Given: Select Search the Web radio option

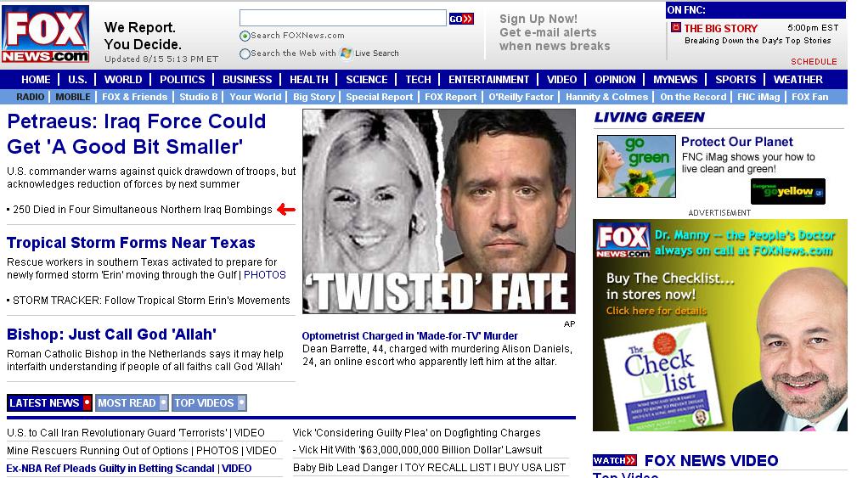Looking at the screenshot, I should 245,53.
